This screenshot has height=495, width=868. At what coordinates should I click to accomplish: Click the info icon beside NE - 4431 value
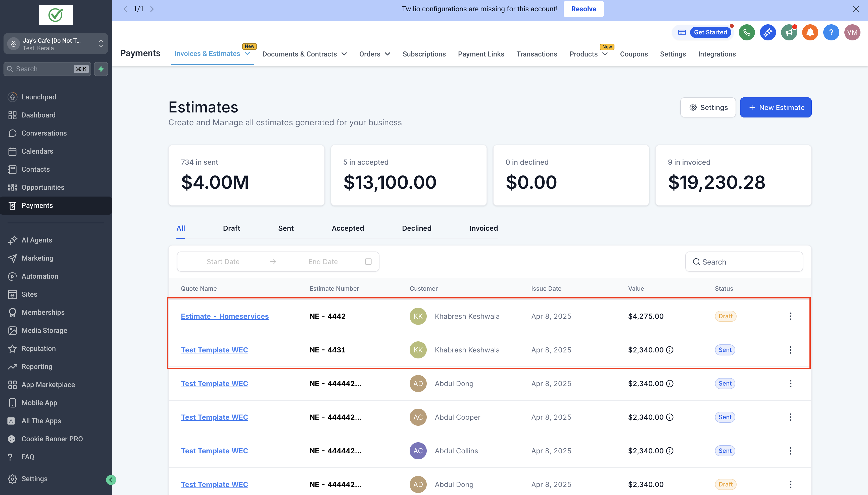click(x=670, y=350)
